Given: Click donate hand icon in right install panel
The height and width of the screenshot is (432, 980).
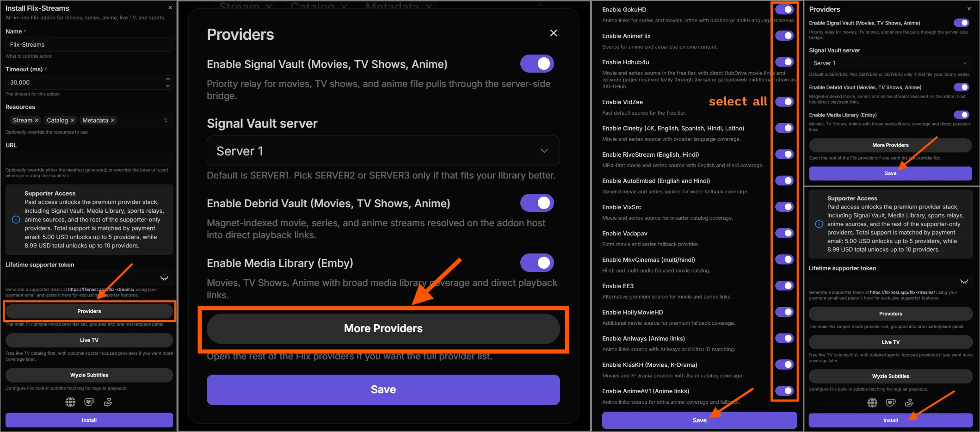Looking at the screenshot, I should pyautogui.click(x=909, y=403).
